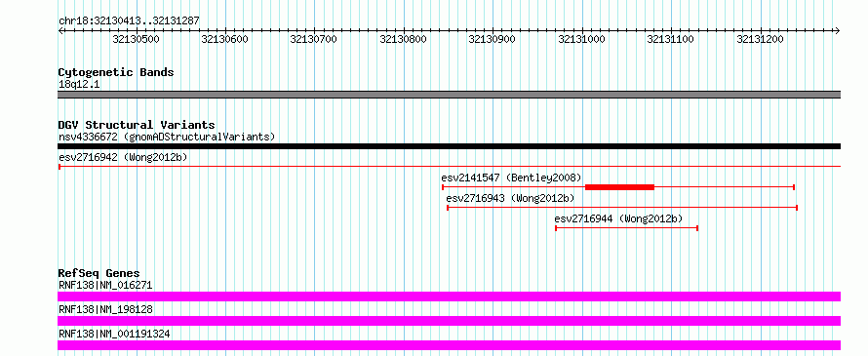Click the 18q12.1 band label

80,85
